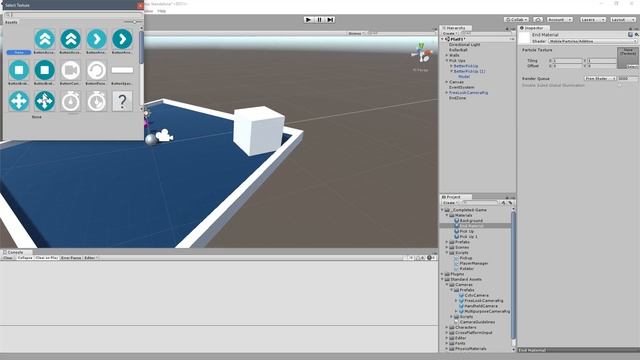The image size is (640, 360).
Task: Expand the Scenes folder in Project
Action: [447, 247]
